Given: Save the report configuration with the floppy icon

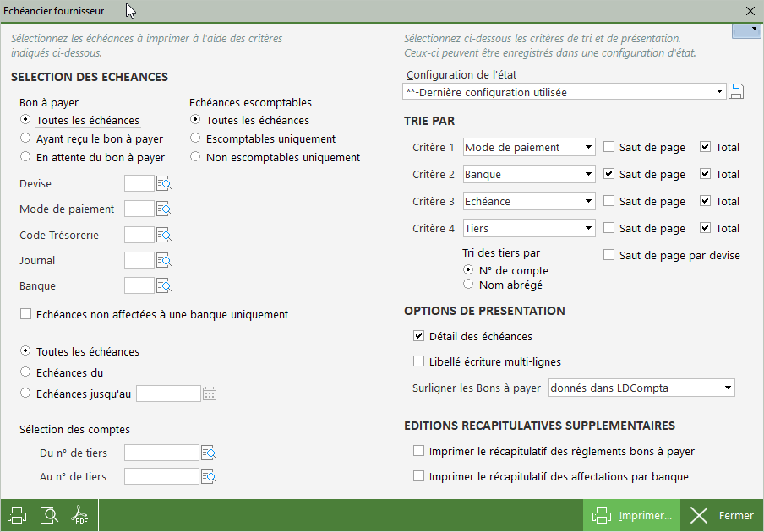Looking at the screenshot, I should pos(736,91).
